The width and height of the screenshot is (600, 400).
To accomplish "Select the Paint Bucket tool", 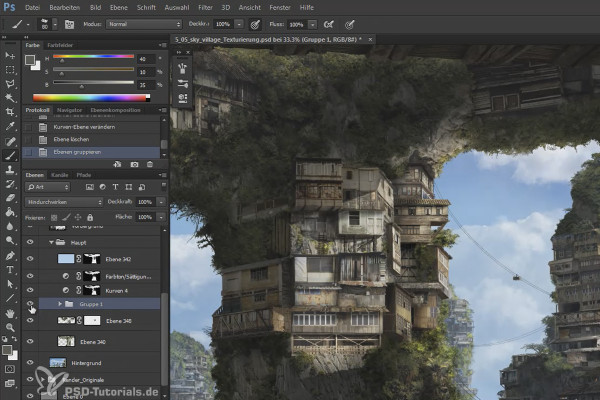I will (10, 212).
